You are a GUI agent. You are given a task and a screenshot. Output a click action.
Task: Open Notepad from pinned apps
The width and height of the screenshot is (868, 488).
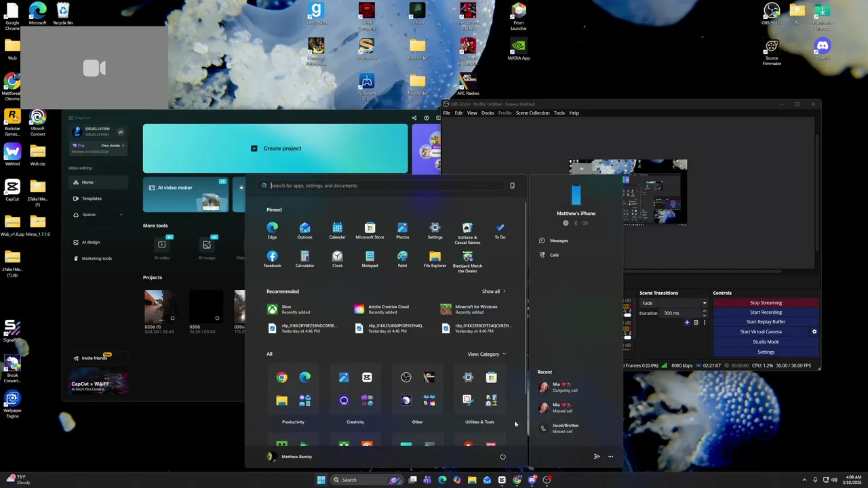(370, 259)
